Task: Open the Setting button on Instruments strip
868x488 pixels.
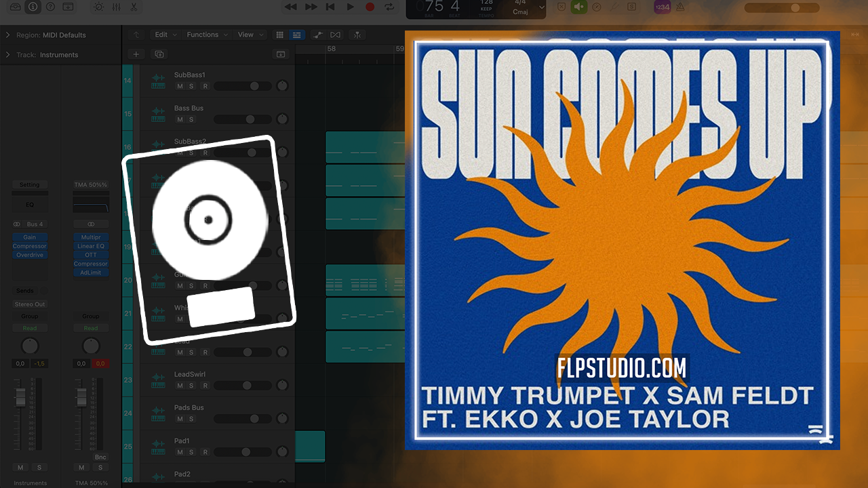Action: 29,185
